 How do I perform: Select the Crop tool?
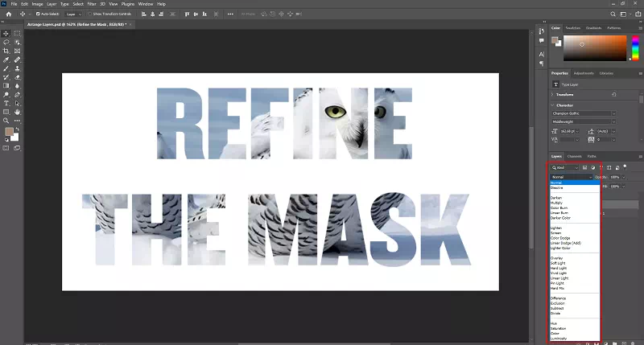(6, 51)
